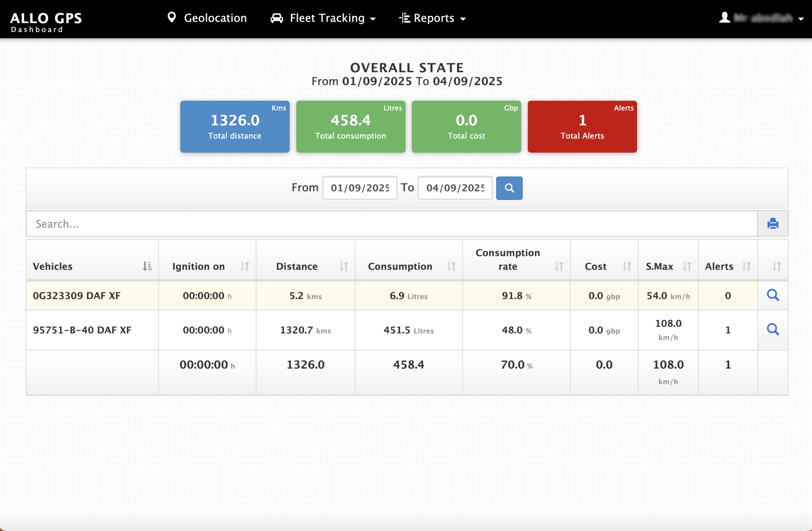Sort by S.Max column arrows
The image size is (812, 531).
tap(687, 266)
